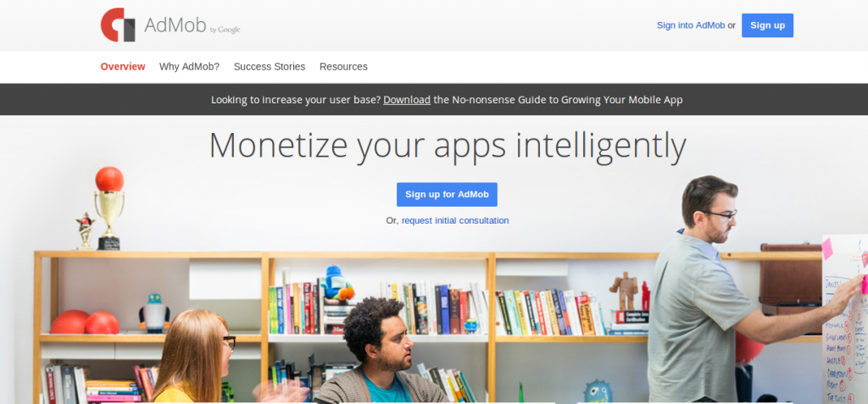Click the small star trophy on shelf
868x404 pixels.
pyautogui.click(x=86, y=230)
